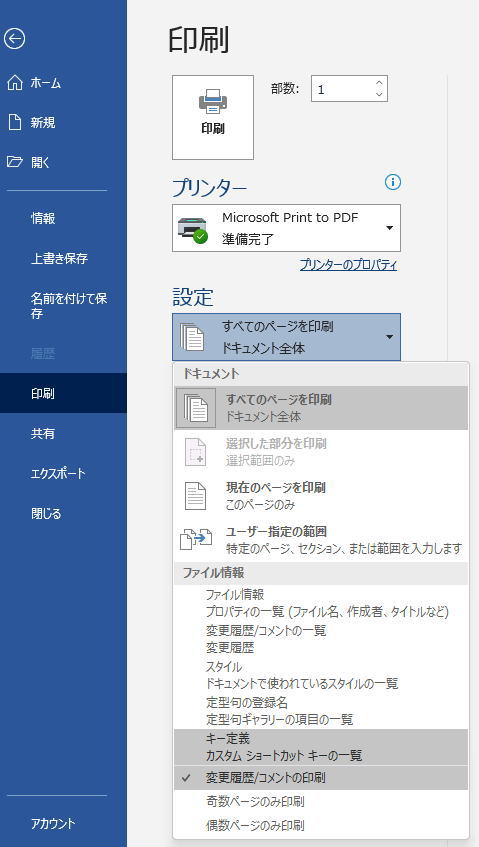Click the Open folder icon
This screenshot has height=847, width=479.
click(15, 162)
